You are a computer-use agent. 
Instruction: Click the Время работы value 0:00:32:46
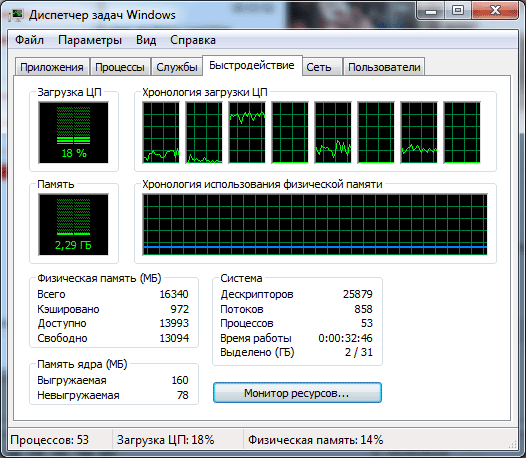[x=345, y=338]
